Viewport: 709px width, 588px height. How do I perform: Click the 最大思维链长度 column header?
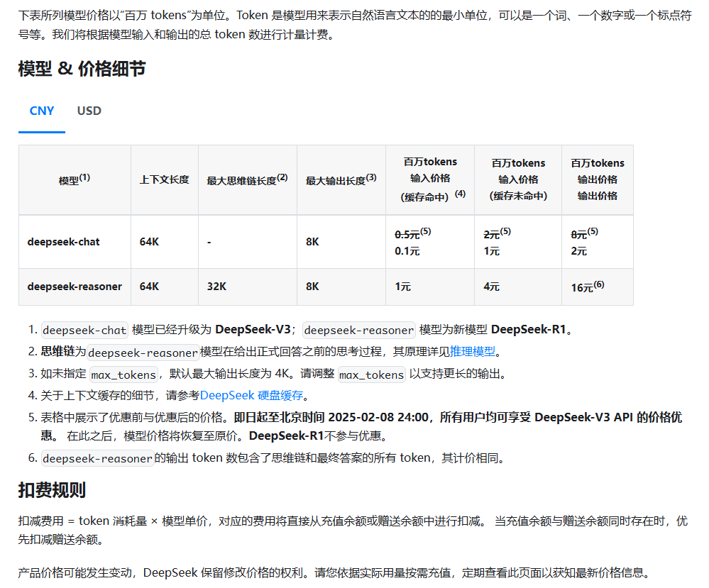click(x=247, y=180)
